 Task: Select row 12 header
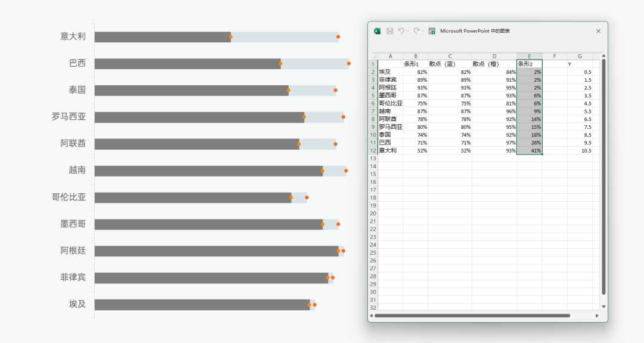(x=373, y=150)
